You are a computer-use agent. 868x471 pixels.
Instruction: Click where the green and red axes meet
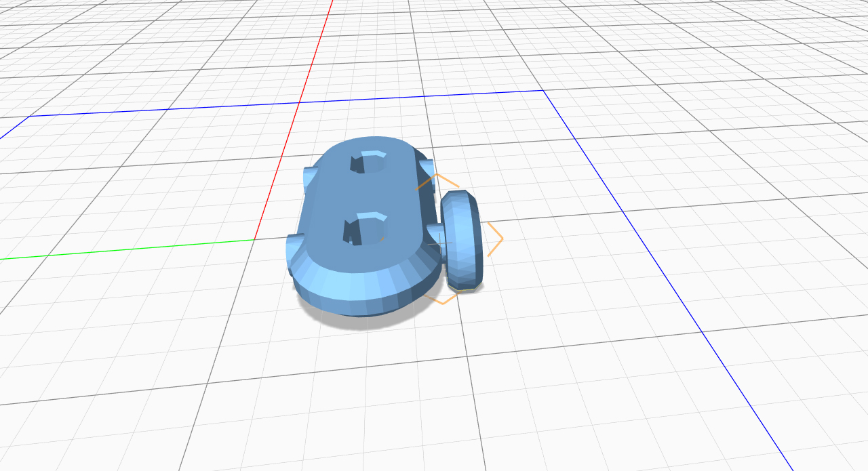coord(254,240)
